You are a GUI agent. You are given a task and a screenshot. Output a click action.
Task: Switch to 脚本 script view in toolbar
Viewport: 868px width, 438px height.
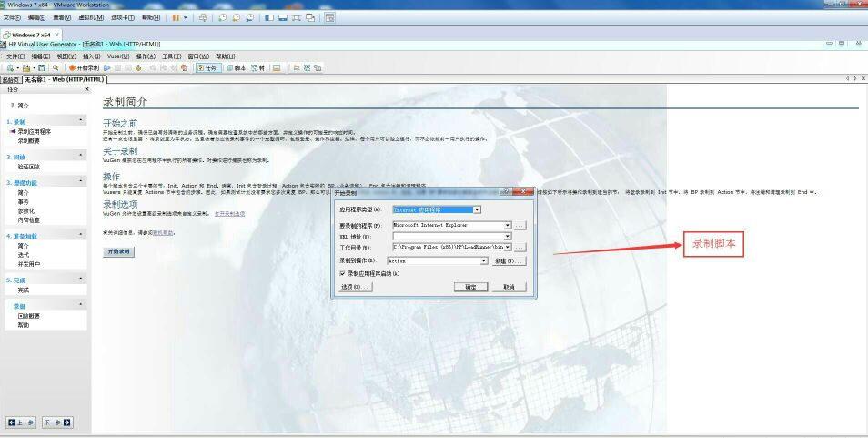coord(237,67)
